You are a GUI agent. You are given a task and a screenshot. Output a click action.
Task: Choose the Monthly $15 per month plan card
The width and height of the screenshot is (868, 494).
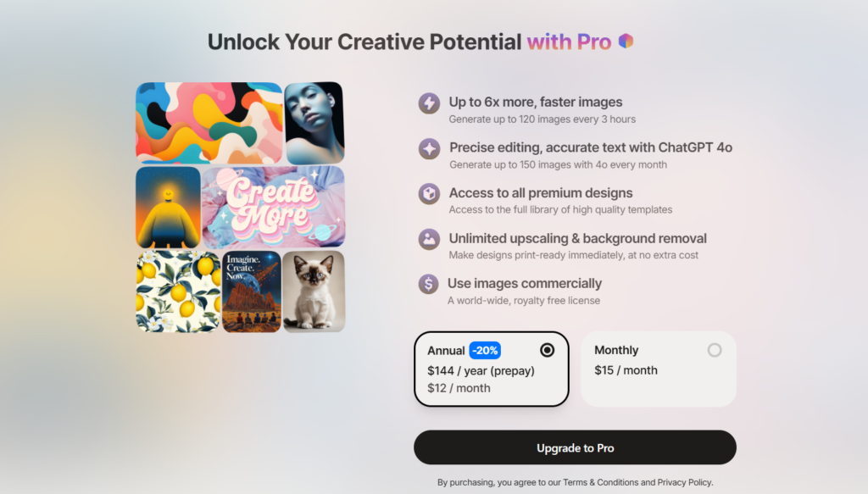click(659, 369)
